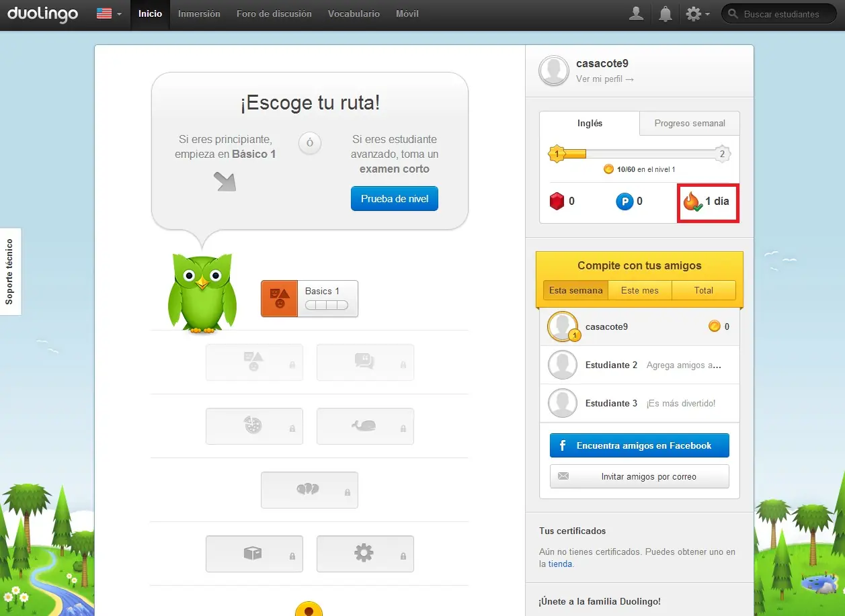
Task: Click the Duolingo logo
Action: [x=43, y=14]
